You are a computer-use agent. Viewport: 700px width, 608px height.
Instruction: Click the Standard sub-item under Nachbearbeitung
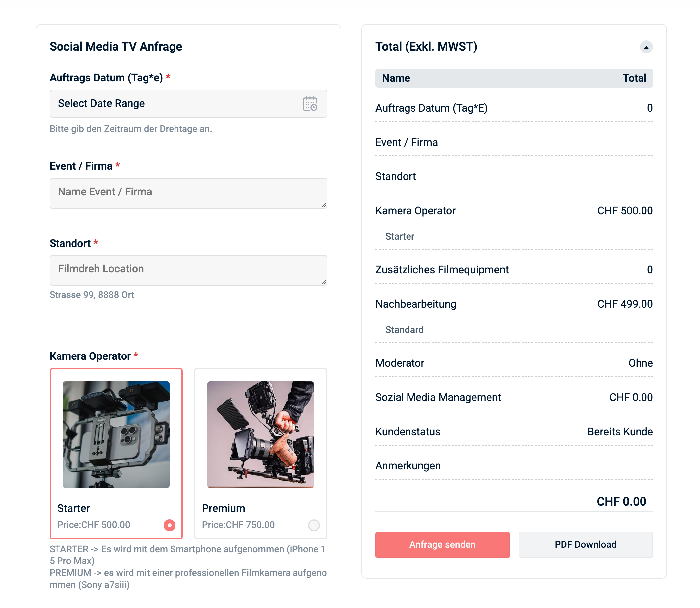pos(404,330)
